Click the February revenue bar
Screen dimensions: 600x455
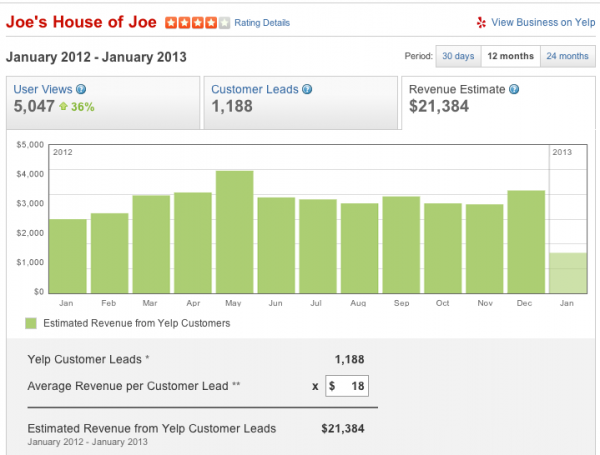coord(109,253)
